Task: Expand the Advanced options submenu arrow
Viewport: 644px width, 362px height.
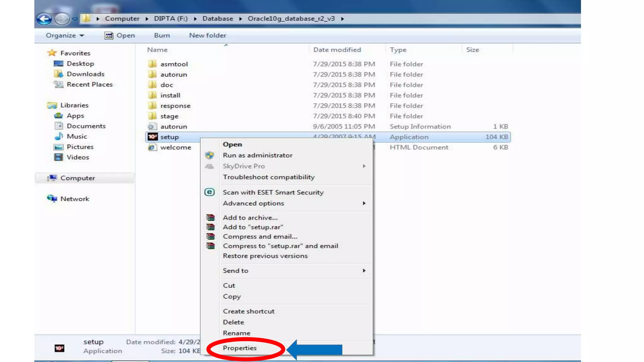Action: coord(364,203)
